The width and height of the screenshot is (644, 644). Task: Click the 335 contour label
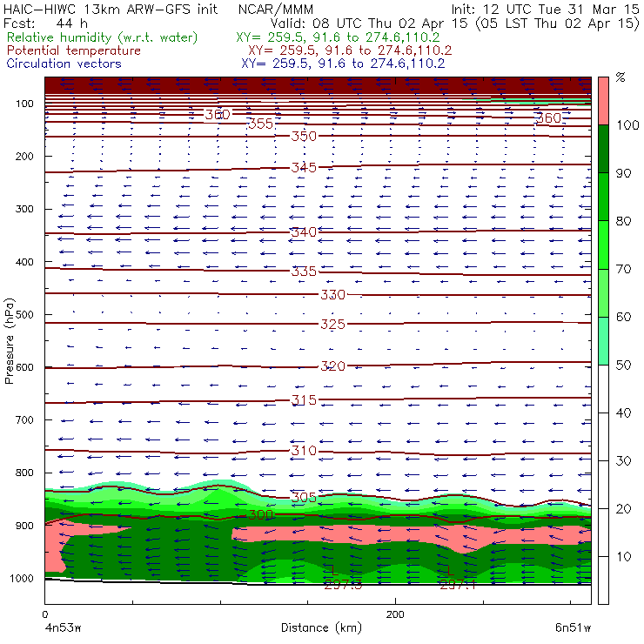pyautogui.click(x=304, y=272)
